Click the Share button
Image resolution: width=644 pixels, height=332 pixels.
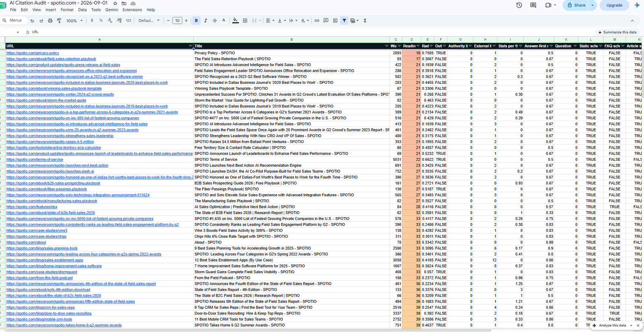click(576, 5)
